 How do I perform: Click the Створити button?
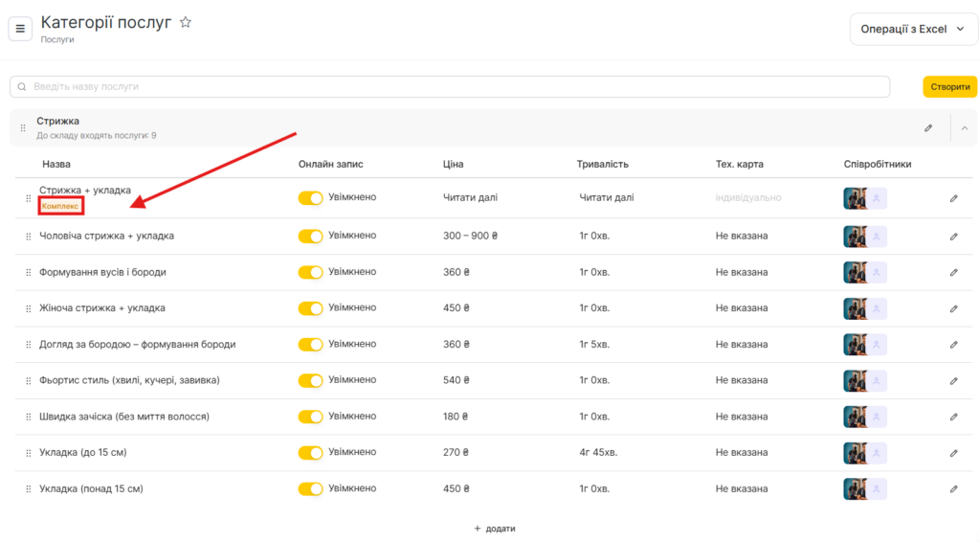pos(949,87)
